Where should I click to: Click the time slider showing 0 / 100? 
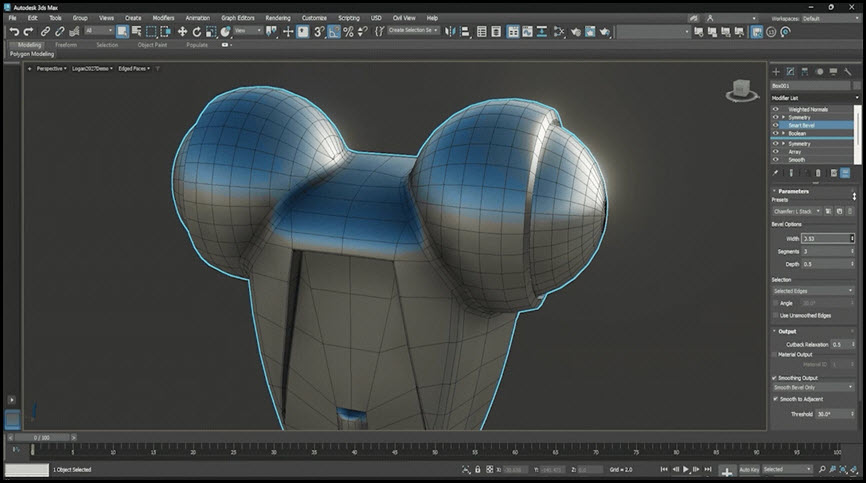41,437
